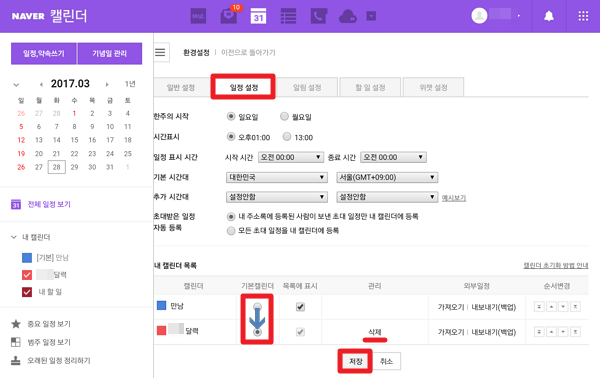600x378 pixels.
Task: Click 일정,약속쓰기 button
Action: (44, 53)
